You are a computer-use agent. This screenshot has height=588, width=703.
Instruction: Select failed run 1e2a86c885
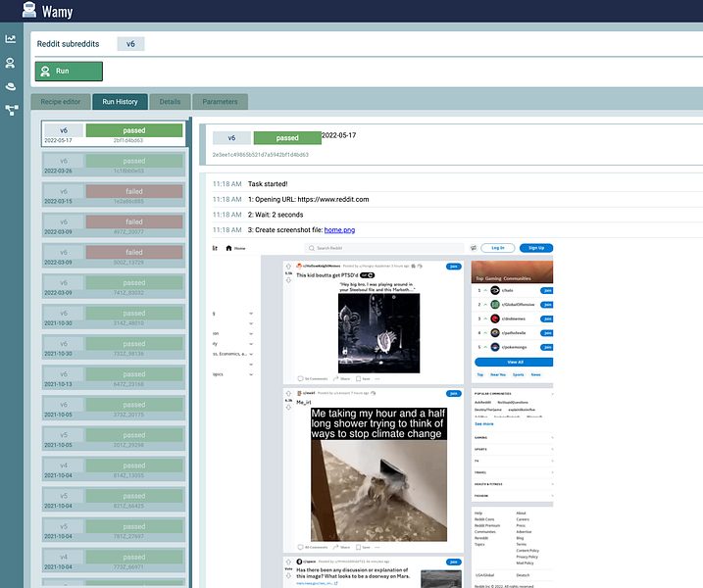114,194
